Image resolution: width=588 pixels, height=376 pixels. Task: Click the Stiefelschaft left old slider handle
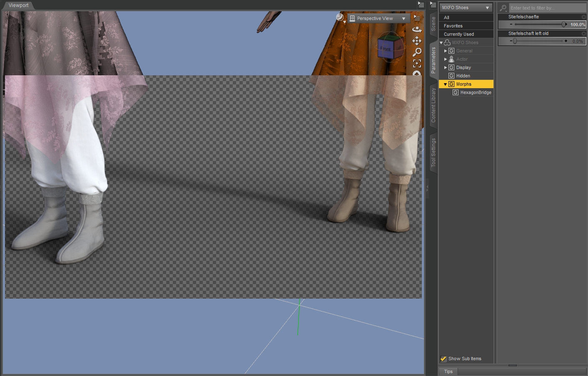click(515, 41)
